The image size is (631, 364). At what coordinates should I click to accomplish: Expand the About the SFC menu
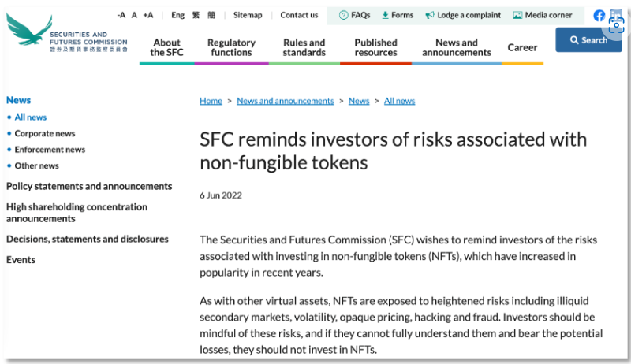(166, 47)
